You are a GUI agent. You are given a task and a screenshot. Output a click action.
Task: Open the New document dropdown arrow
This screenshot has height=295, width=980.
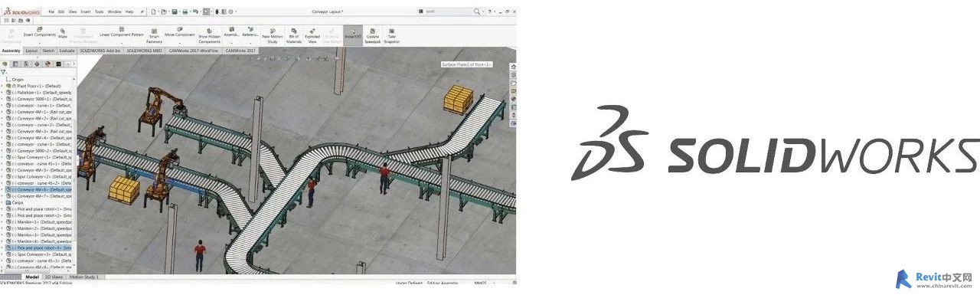click(x=158, y=12)
